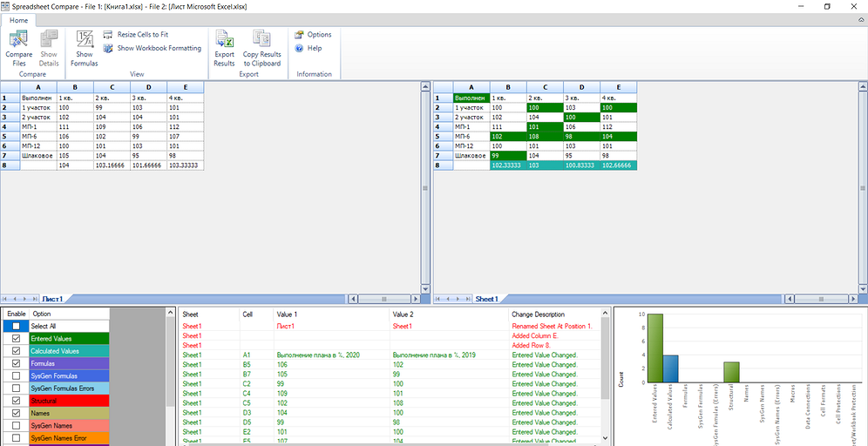Click the Export Results icon
The height and width of the screenshot is (446, 868).
click(224, 40)
